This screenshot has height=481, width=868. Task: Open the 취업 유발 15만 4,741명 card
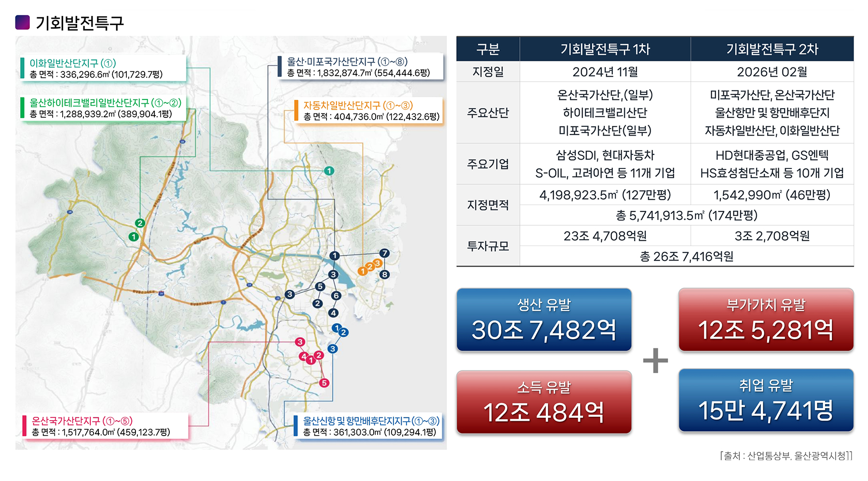point(766,400)
